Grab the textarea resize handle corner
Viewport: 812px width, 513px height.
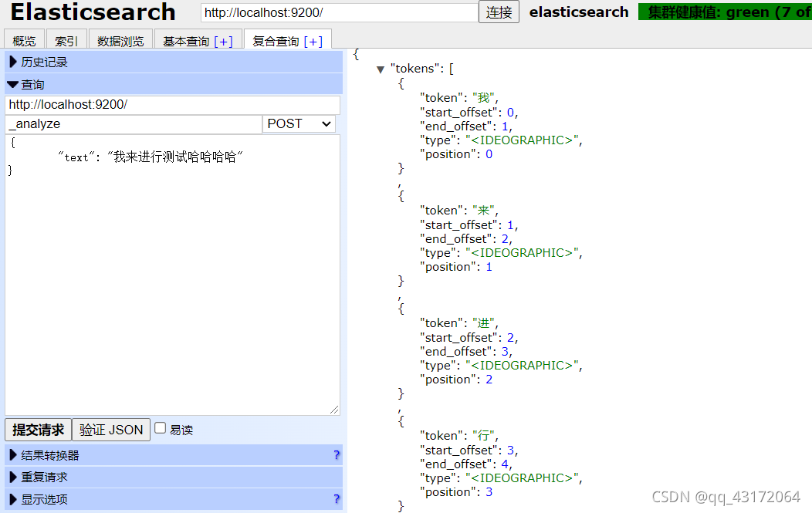(334, 410)
